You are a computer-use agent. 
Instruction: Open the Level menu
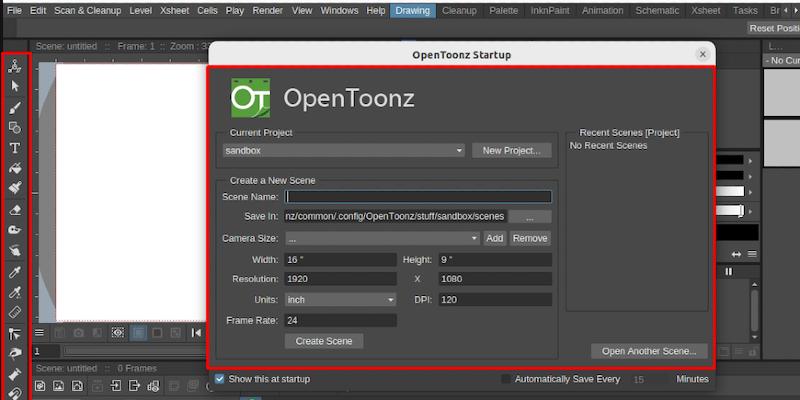[140, 10]
